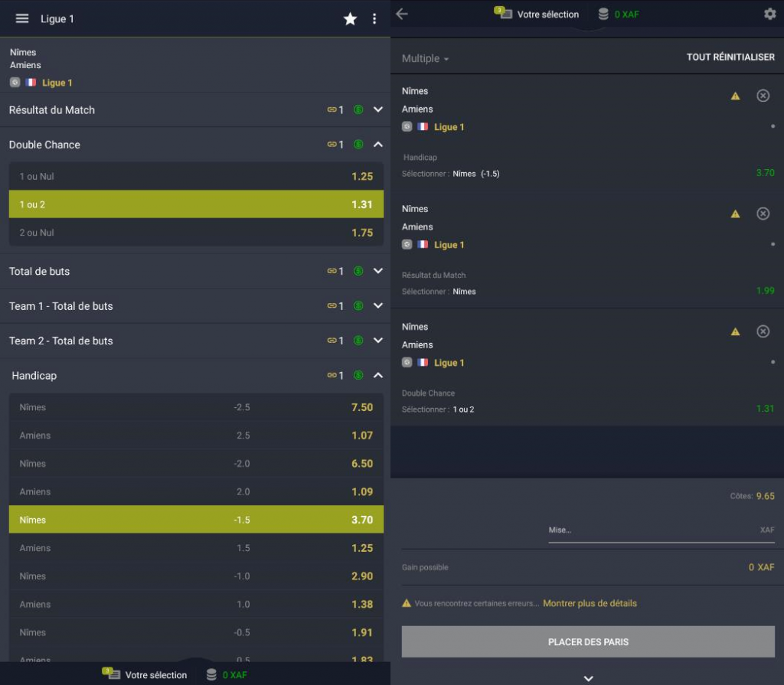The width and height of the screenshot is (784, 685).
Task: Star the Nîmes vs Amiens match as favorite
Action: coord(351,18)
